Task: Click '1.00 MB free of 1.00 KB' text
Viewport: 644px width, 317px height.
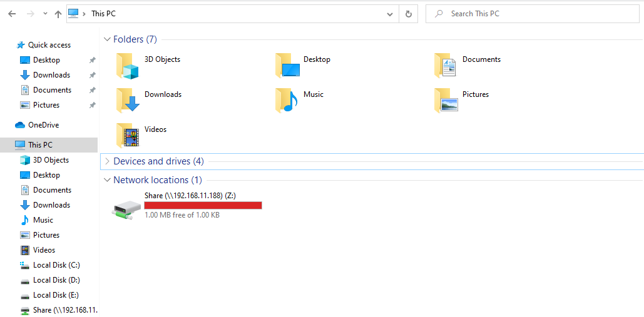Action: (x=182, y=215)
